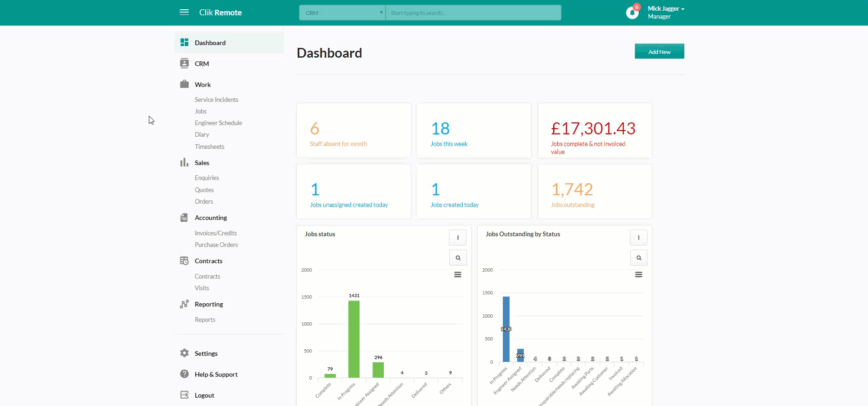Click the Settings gear icon
868x406 pixels.
click(184, 353)
